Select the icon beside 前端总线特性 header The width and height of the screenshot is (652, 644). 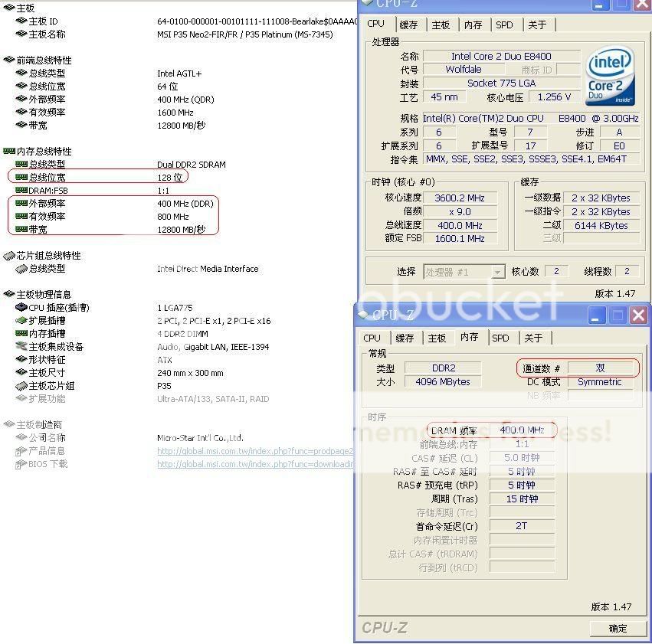coord(9,60)
